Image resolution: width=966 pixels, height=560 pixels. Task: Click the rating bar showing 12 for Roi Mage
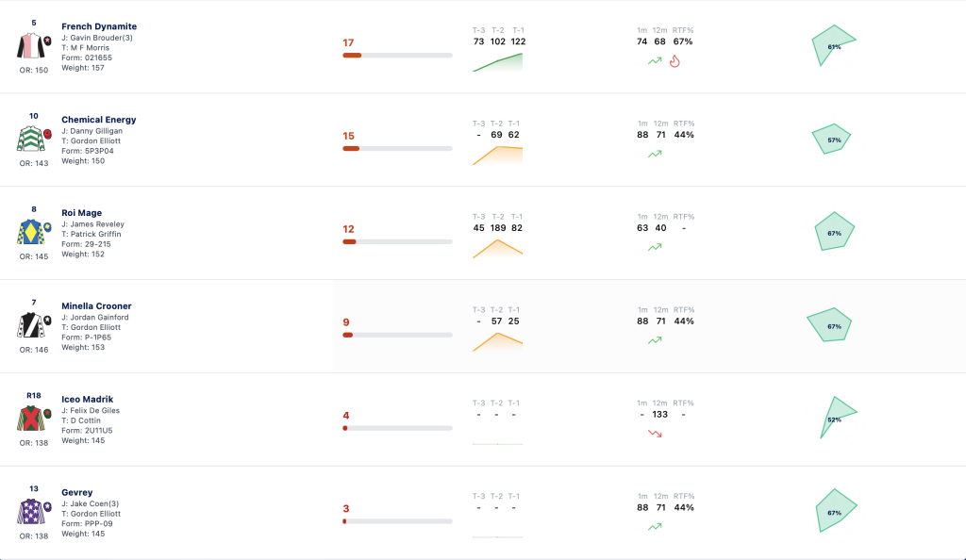click(397, 242)
